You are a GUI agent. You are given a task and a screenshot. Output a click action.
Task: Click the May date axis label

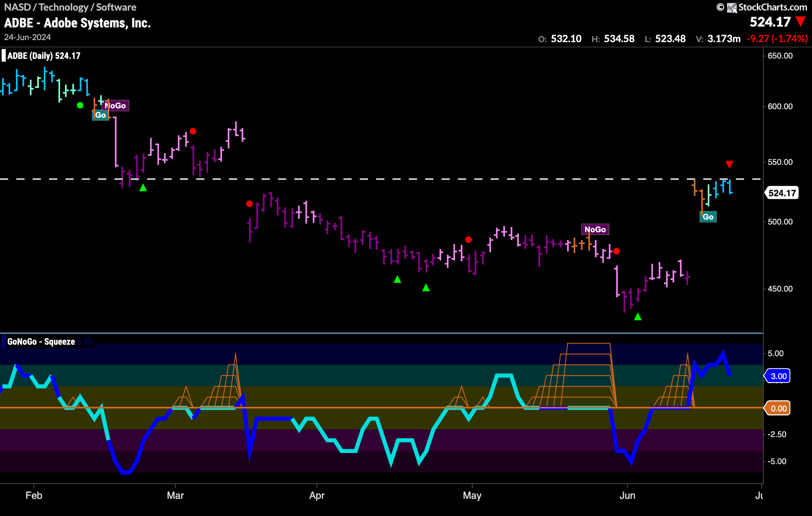[x=472, y=496]
